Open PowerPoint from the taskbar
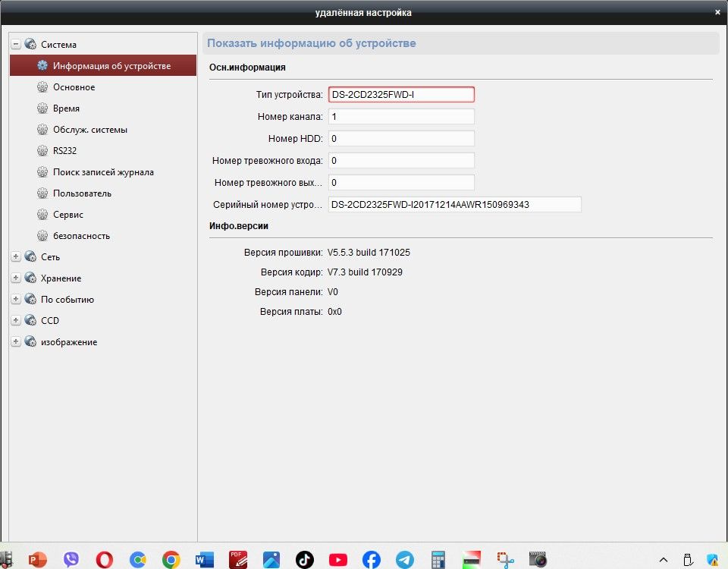 38,559
